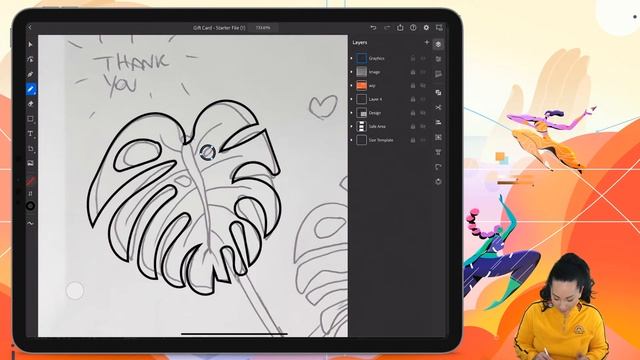Toggle visibility of Graphics layer

pos(423,58)
